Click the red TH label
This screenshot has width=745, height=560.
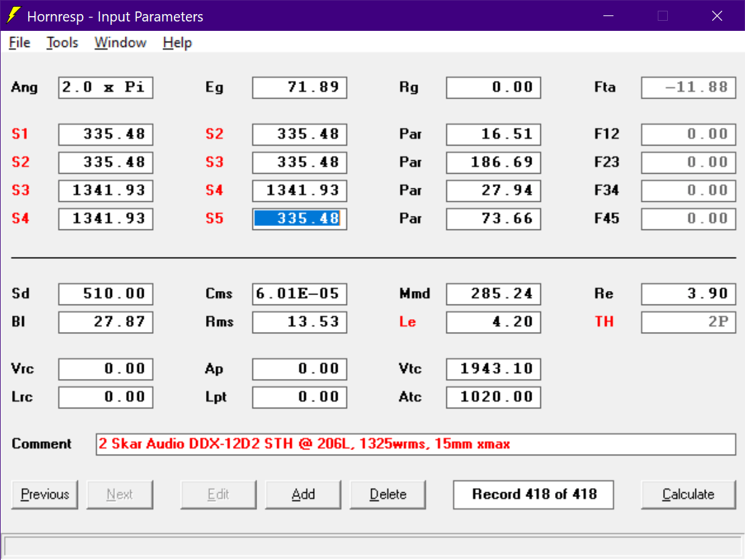604,322
